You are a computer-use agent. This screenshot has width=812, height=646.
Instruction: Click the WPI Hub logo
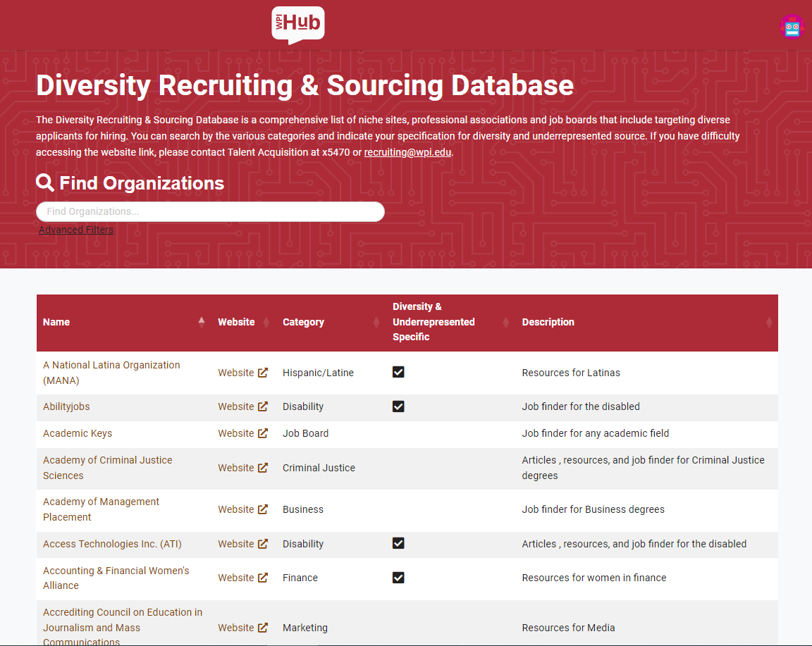click(297, 25)
